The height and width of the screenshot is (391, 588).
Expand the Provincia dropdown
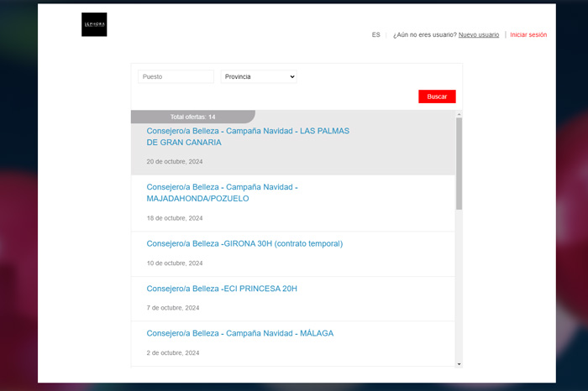pyautogui.click(x=259, y=76)
